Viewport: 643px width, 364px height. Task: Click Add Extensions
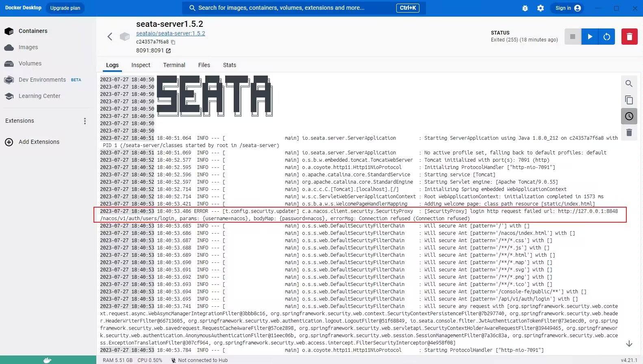(x=39, y=142)
